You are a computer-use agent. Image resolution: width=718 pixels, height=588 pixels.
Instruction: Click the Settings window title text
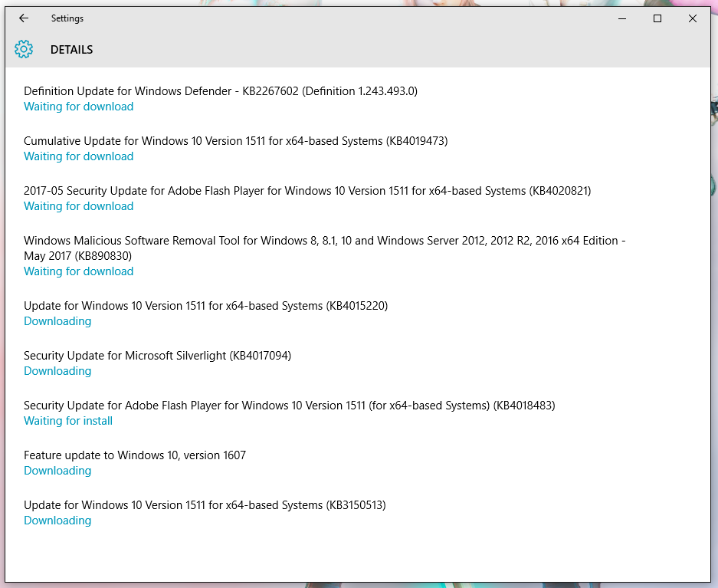(x=67, y=18)
